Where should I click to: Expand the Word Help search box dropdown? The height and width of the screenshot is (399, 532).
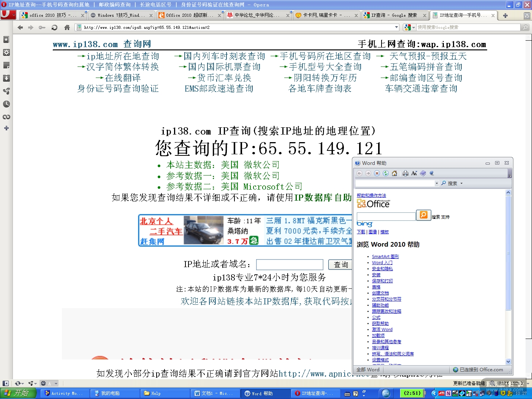(x=437, y=183)
